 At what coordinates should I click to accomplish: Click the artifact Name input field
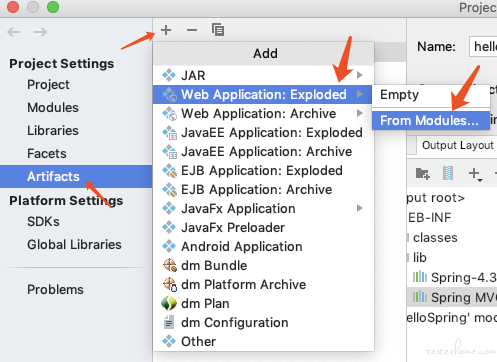coord(483,46)
